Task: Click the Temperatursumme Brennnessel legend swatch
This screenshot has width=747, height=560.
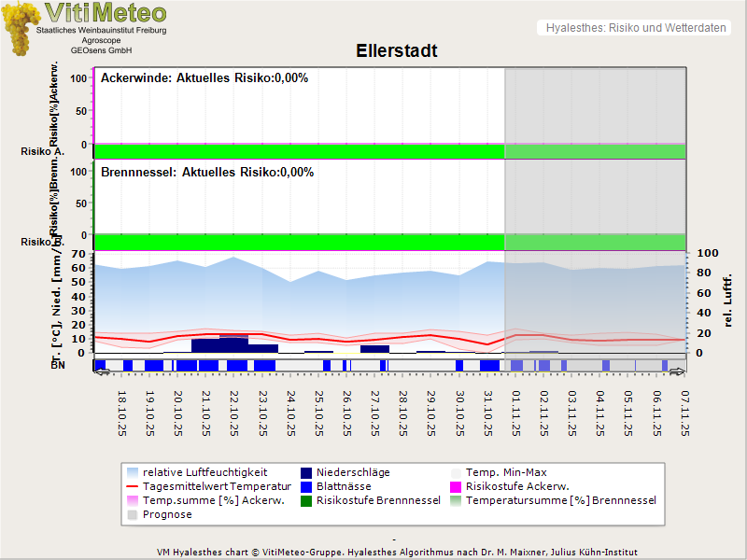Action: coord(456,500)
